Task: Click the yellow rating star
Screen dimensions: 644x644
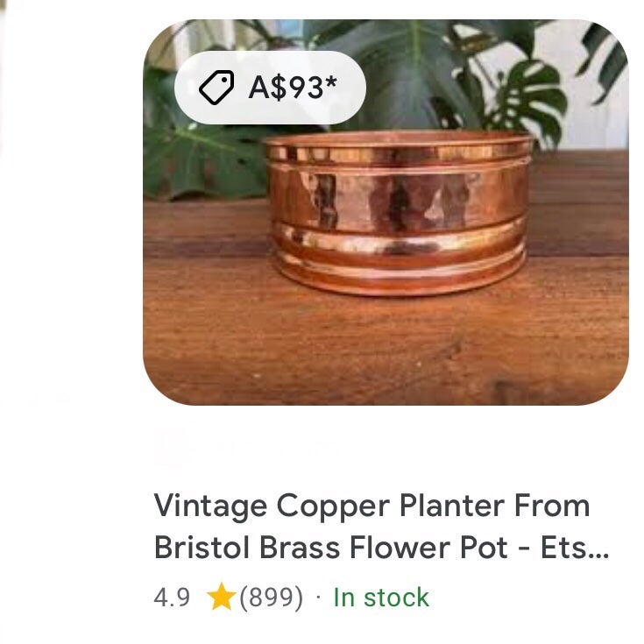Action: tap(222, 597)
